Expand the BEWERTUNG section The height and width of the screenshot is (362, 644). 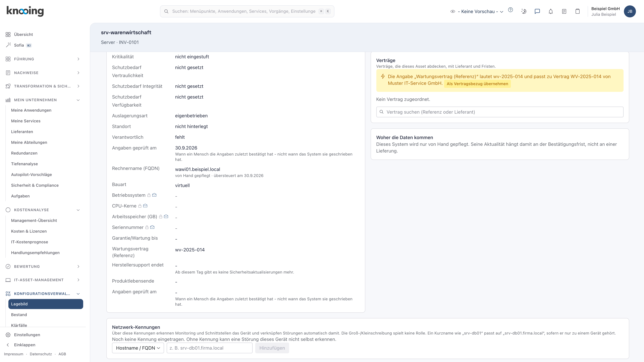click(43, 266)
